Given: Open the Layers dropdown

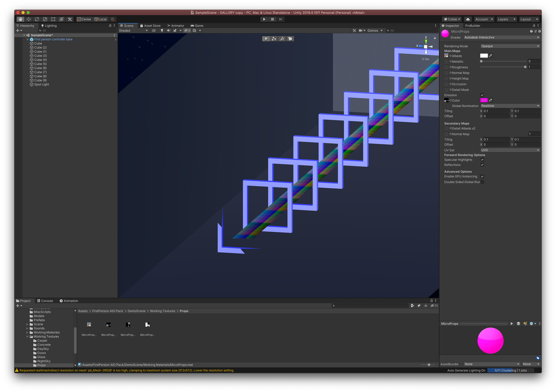Looking at the screenshot, I should pos(507,19).
